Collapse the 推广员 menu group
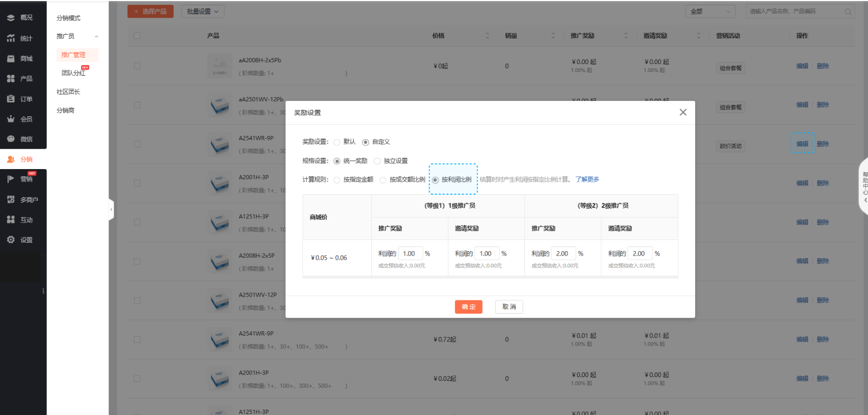Viewport: 868px width, 415px height. coord(96,36)
